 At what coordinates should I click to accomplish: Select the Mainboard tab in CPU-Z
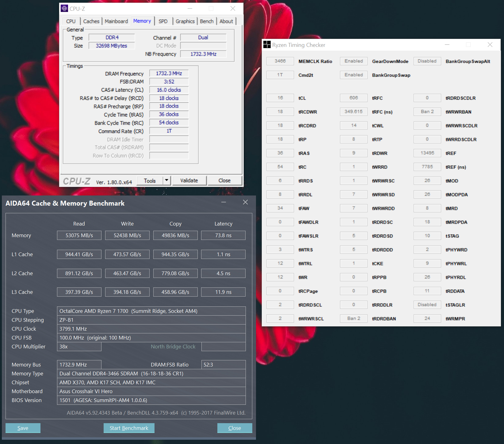coord(116,21)
